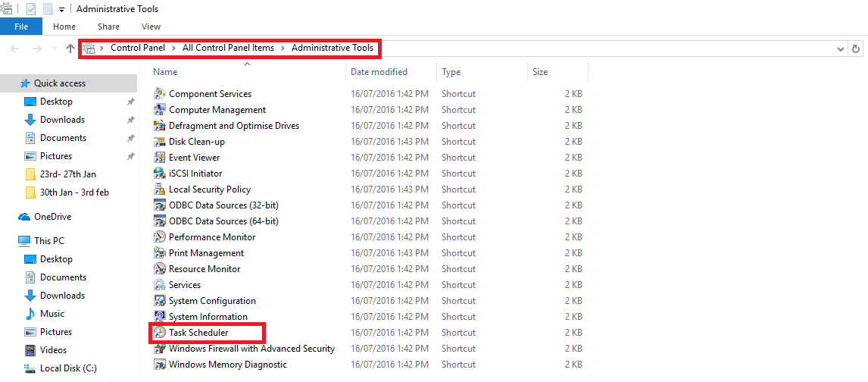
Task: Select the System Configuration icon
Action: point(159,301)
